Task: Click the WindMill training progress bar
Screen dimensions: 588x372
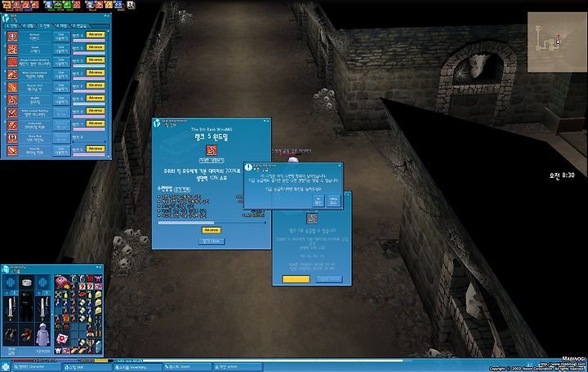Action: pos(212,223)
